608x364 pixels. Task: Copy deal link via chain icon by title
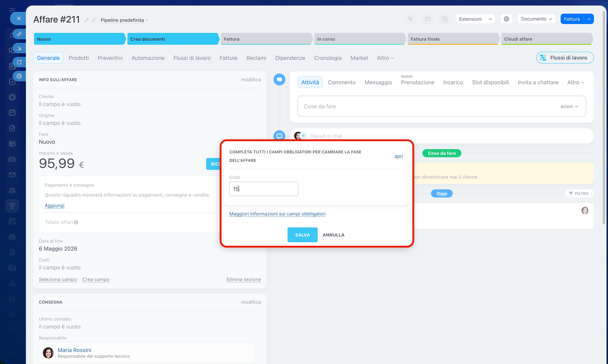pyautogui.click(x=94, y=20)
